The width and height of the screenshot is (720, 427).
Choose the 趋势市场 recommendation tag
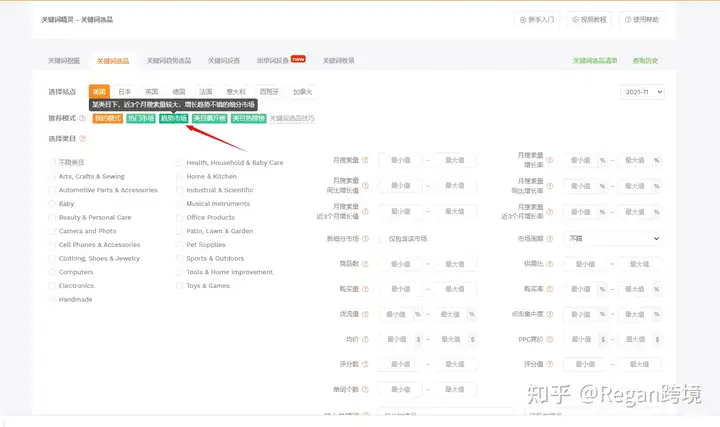(174, 118)
